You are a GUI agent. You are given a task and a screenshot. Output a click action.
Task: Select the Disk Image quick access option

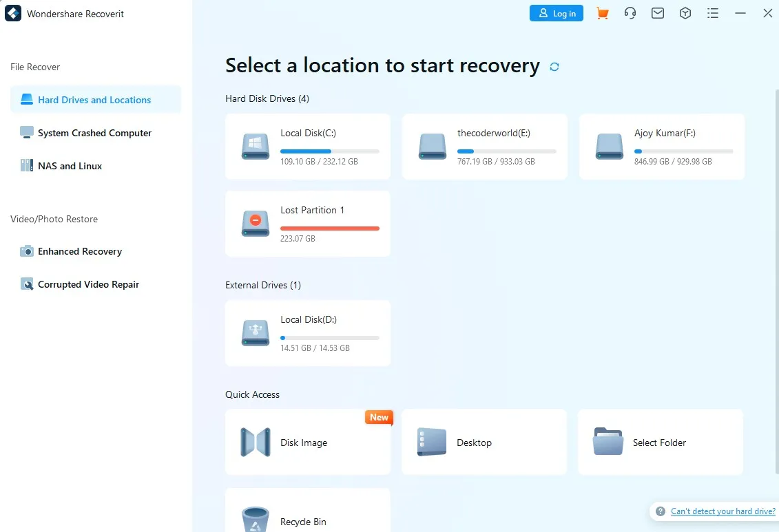[307, 442]
